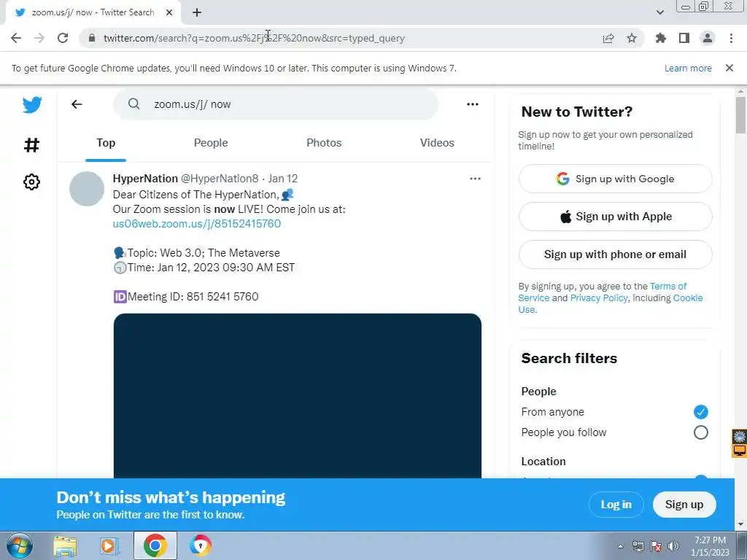The height and width of the screenshot is (560, 747).
Task: Open the tab search chevron dropdown
Action: click(659, 12)
